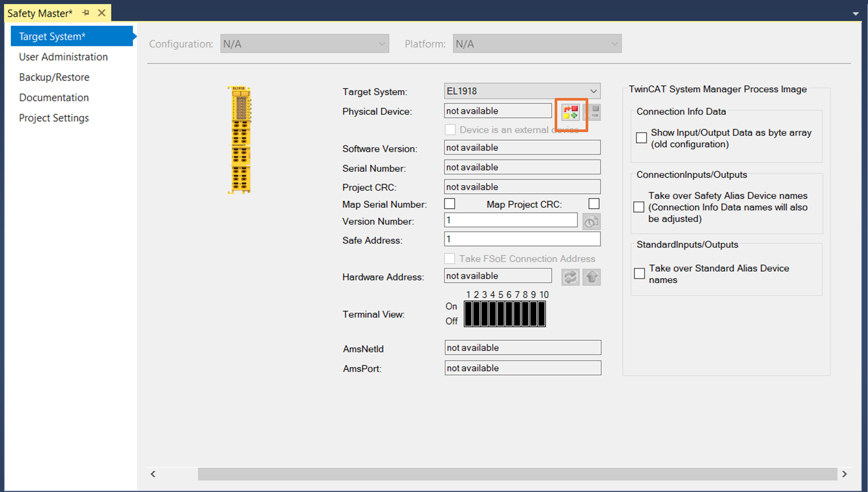The image size is (868, 492).
Task: Check Take over Standard Alias Device names
Action: click(639, 274)
